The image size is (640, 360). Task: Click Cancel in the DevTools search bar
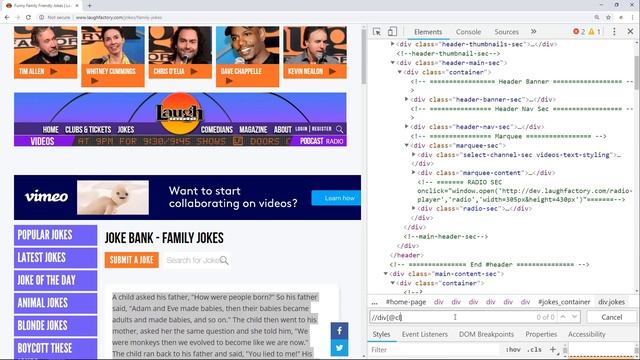pos(611,317)
